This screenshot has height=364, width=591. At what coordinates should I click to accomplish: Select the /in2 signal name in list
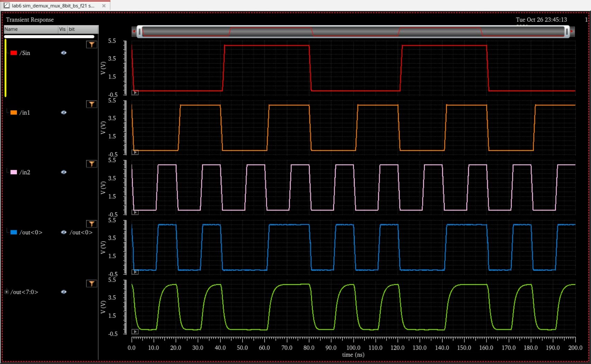click(25, 172)
